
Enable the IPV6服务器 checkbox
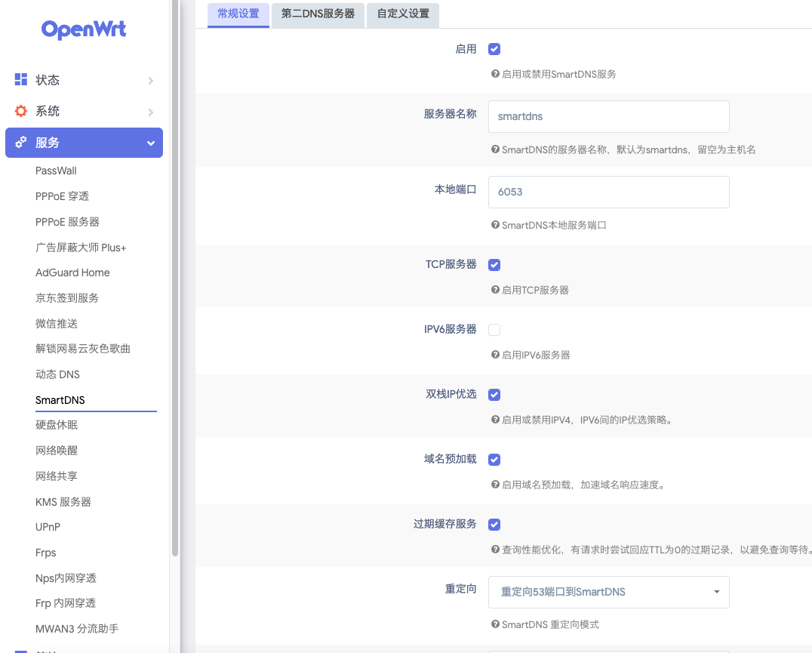coord(494,329)
